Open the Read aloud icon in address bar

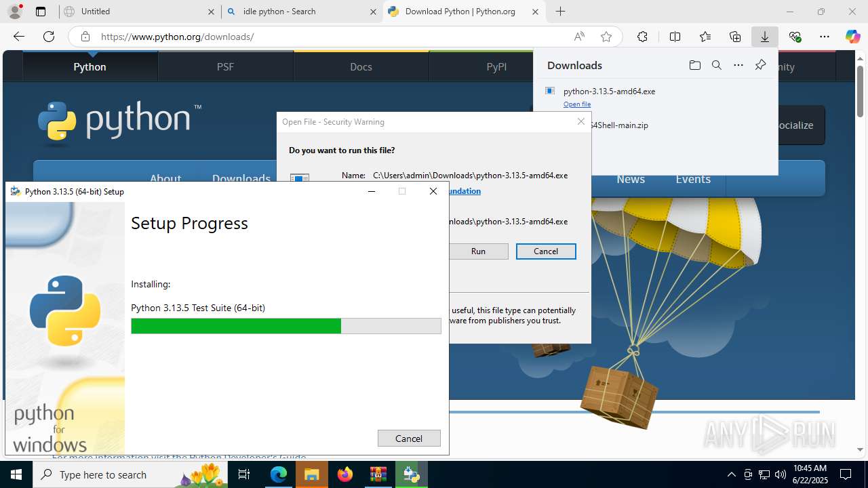pos(579,37)
